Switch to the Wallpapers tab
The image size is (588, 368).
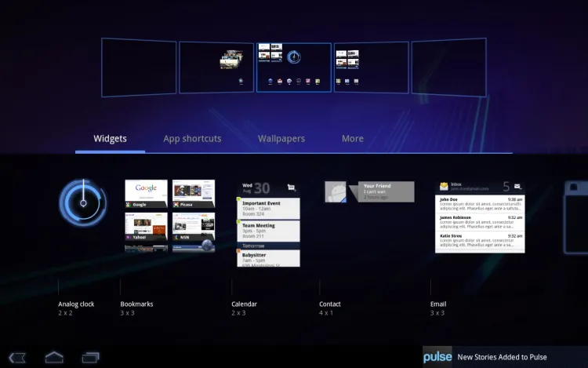(x=281, y=139)
